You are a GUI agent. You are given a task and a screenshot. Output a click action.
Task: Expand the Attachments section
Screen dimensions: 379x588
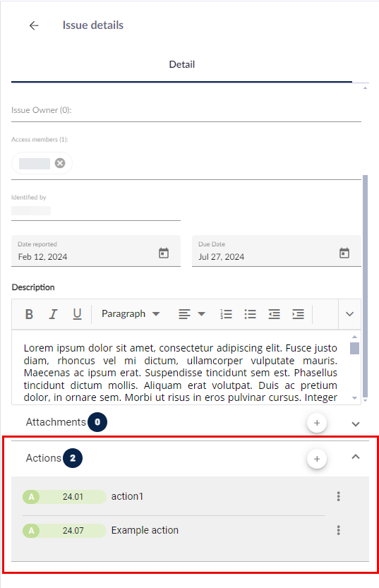click(356, 424)
